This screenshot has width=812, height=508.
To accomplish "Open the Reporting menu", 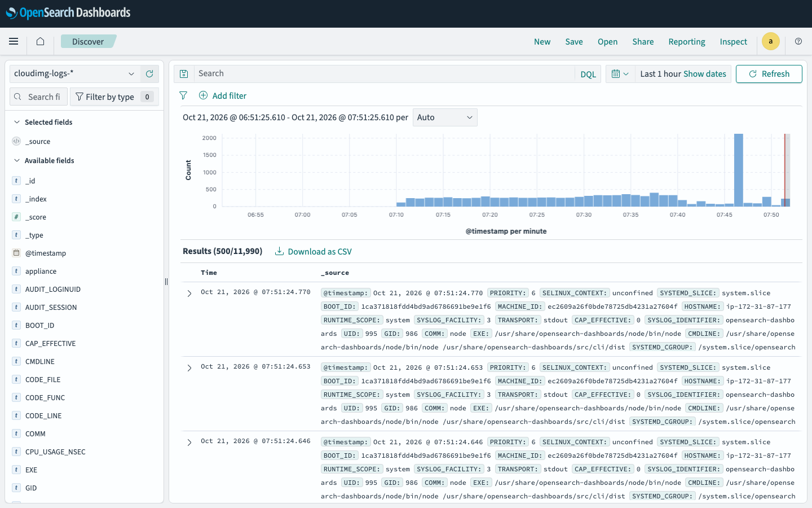I will (687, 42).
